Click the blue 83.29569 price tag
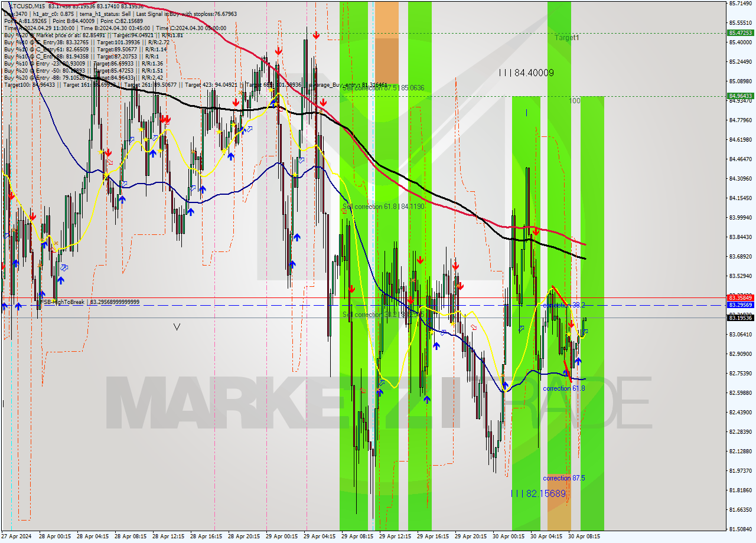 click(x=740, y=305)
